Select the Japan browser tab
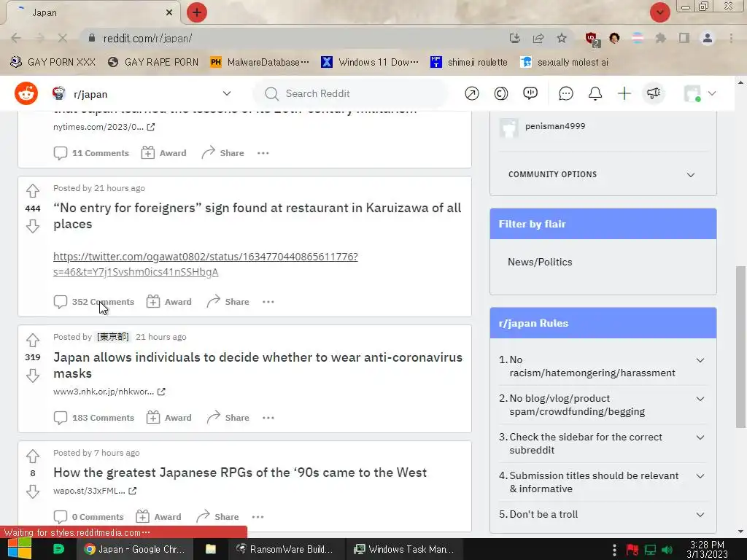The height and width of the screenshot is (560, 747). point(93,13)
